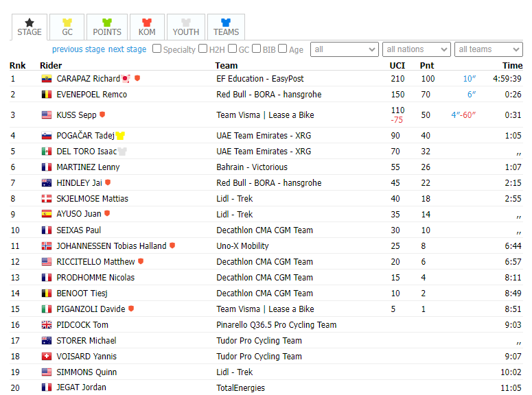532x395 pixels.
Task: Click the 'Pnt' column header
Action: point(427,65)
